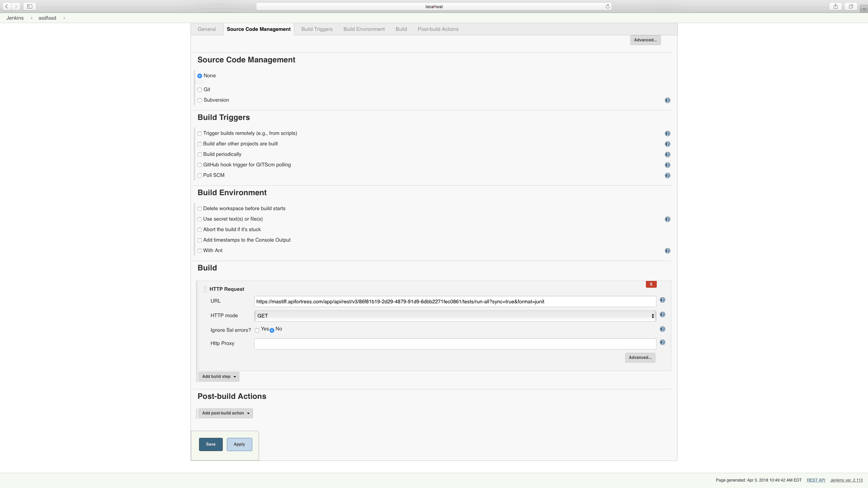868x488 pixels.
Task: Click the drag handle beside HTTP Request
Action: point(204,289)
